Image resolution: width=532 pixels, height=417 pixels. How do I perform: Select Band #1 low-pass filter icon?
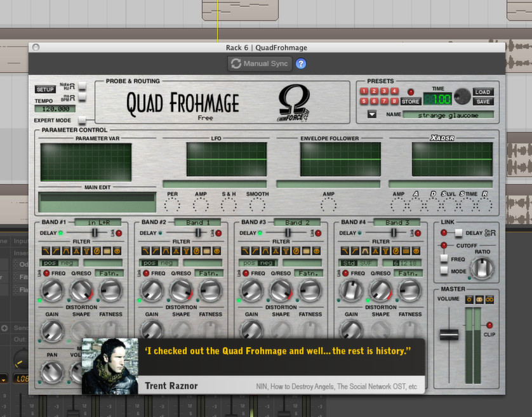tap(46, 251)
